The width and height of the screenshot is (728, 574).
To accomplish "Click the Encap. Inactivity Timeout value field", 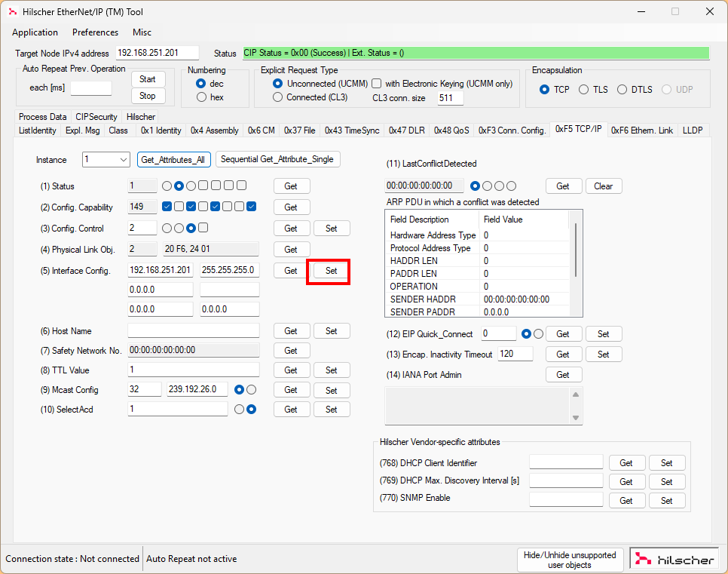I will tap(515, 354).
